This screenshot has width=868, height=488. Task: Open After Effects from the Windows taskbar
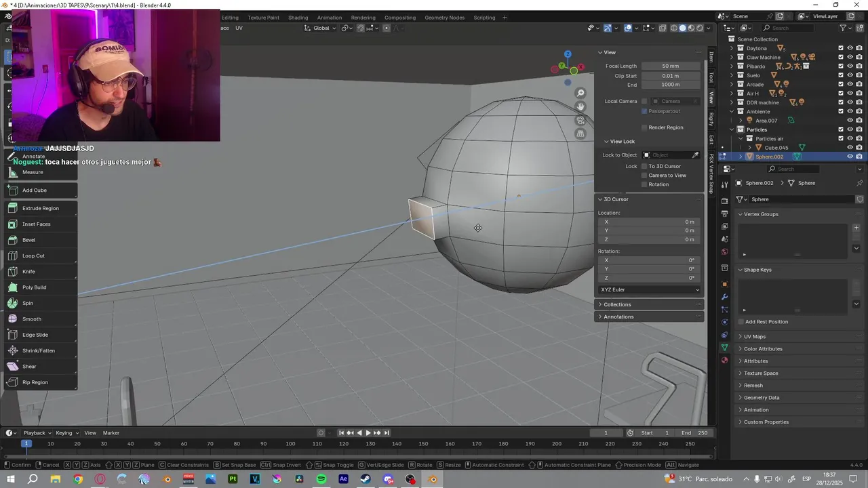tap(343, 479)
